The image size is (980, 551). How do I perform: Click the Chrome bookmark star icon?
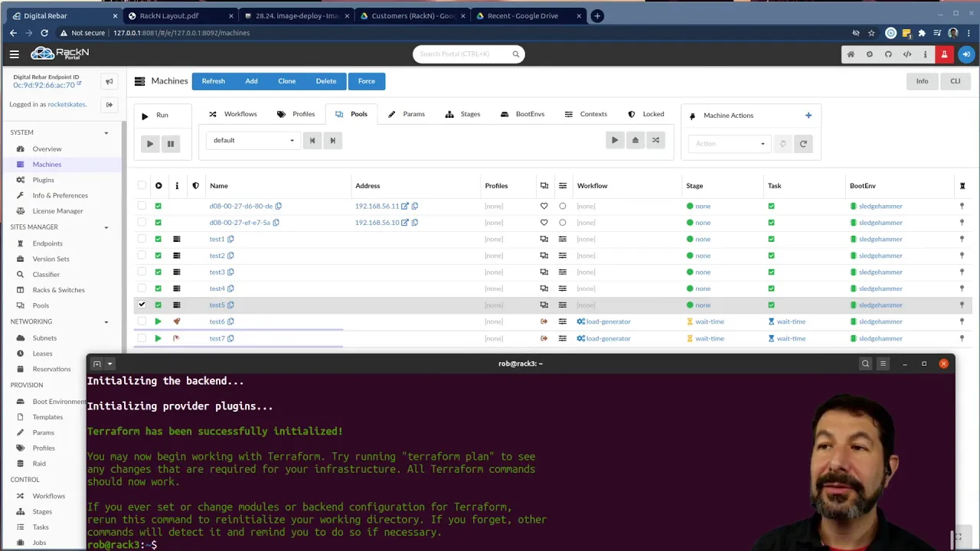[x=871, y=33]
